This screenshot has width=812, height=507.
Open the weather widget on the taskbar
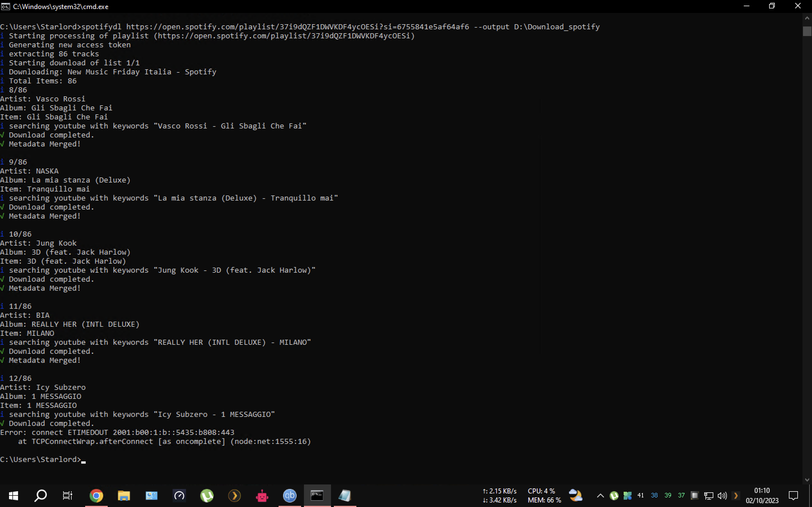point(576,495)
